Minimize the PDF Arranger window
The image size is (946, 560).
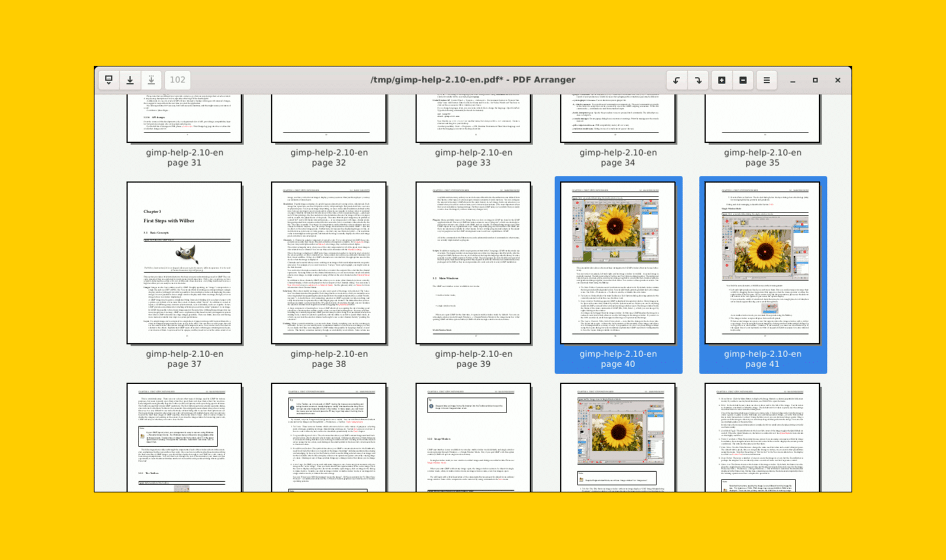click(793, 81)
